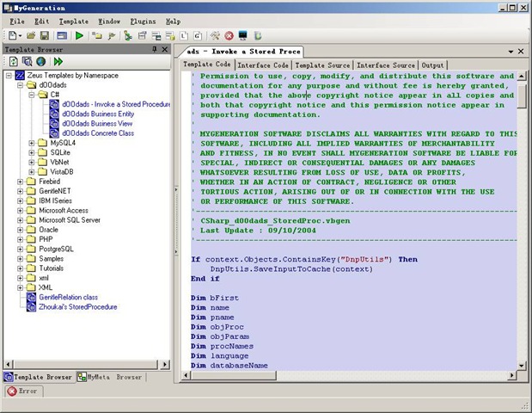Switch to the Template Browser bottom tab
The image size is (532, 413).
coord(39,377)
